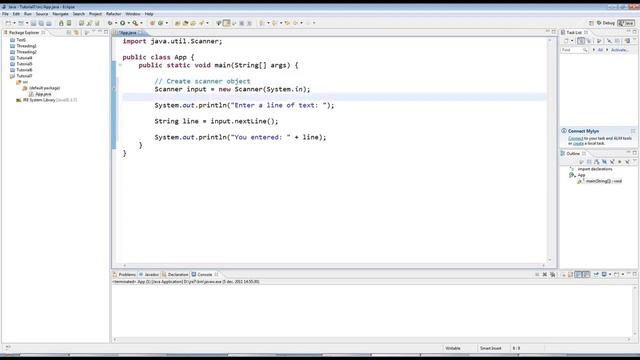The width and height of the screenshot is (640, 360).
Task: Select the Tutorial6 project
Action: [x=24, y=70]
